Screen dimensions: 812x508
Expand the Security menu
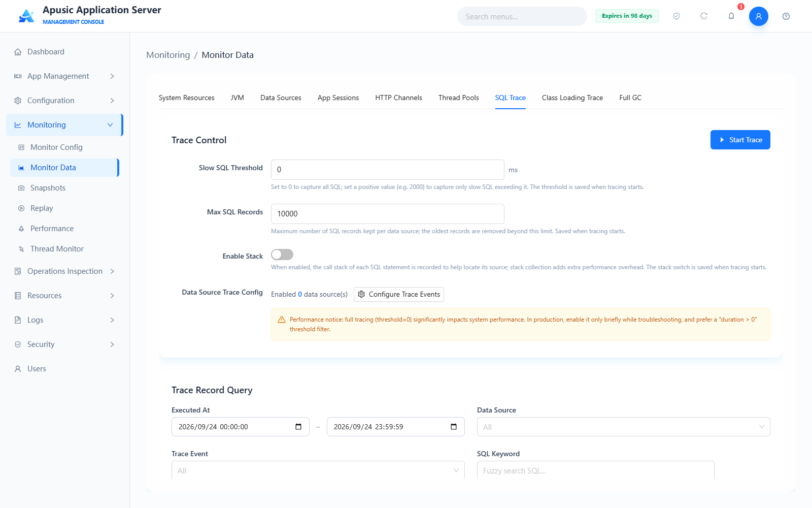click(64, 344)
